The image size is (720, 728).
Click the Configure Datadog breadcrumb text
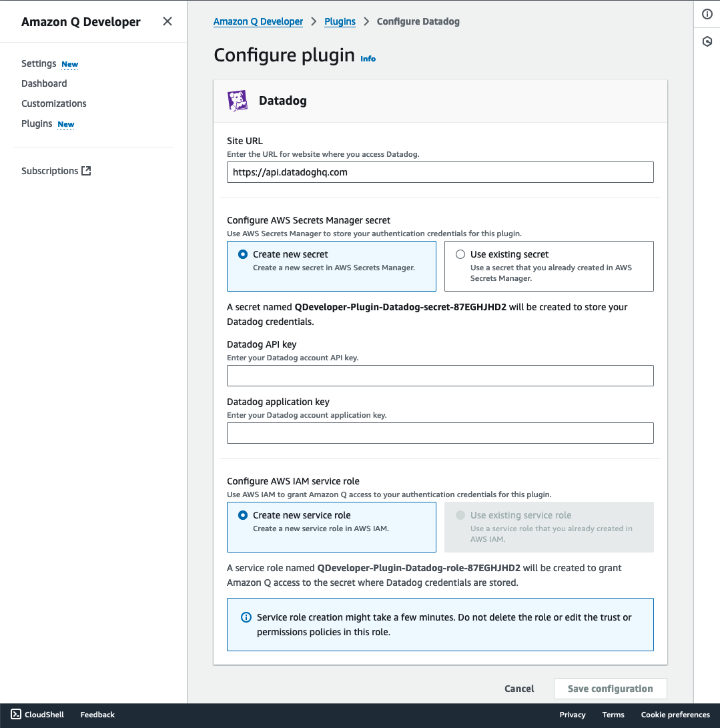(418, 21)
